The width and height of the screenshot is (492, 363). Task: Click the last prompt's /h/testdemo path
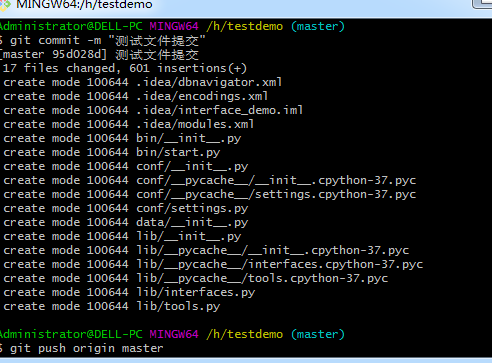[x=244, y=334]
